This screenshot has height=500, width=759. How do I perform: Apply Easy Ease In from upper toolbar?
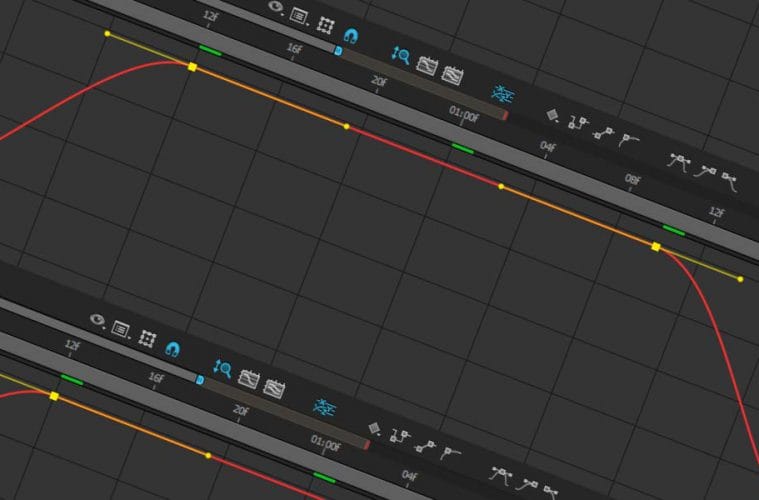tap(706, 172)
